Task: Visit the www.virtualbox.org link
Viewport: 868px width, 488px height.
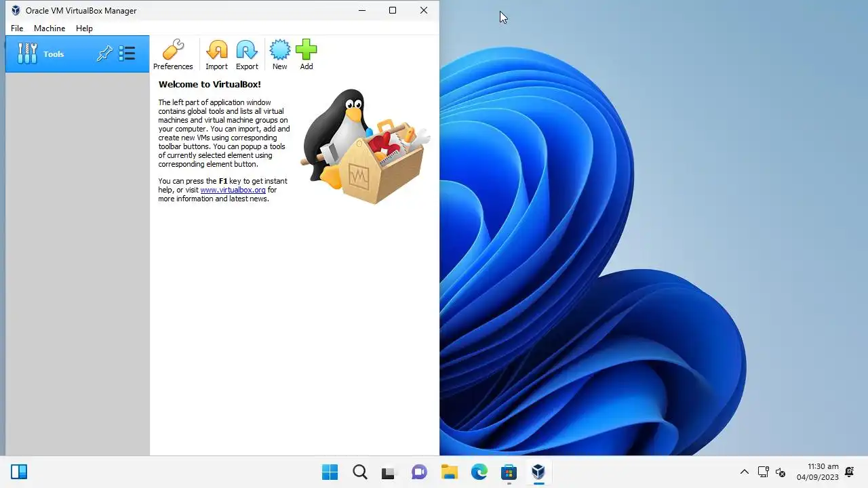Action: click(x=233, y=190)
